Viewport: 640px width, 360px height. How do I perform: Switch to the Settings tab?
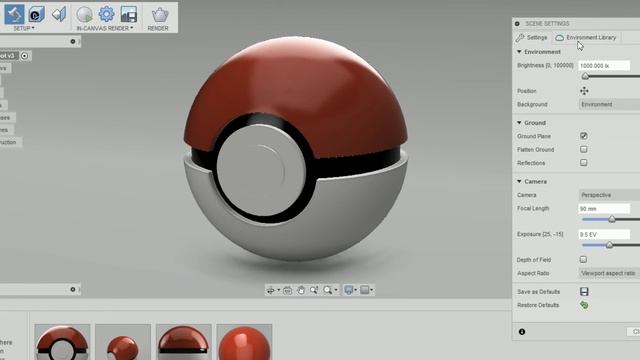532,38
